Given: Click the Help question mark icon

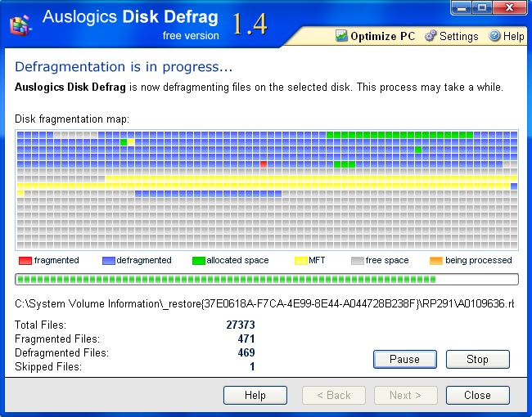Looking at the screenshot, I should pyautogui.click(x=494, y=36).
